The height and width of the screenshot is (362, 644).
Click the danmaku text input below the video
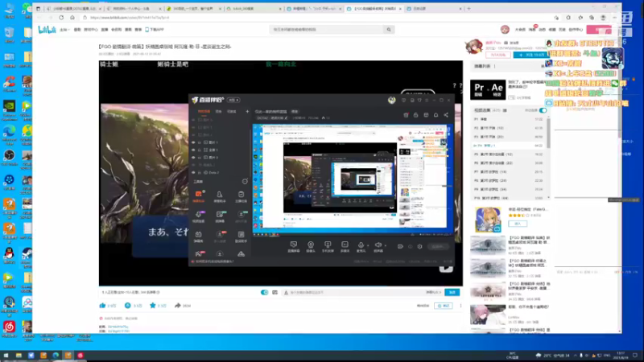tap(355, 292)
